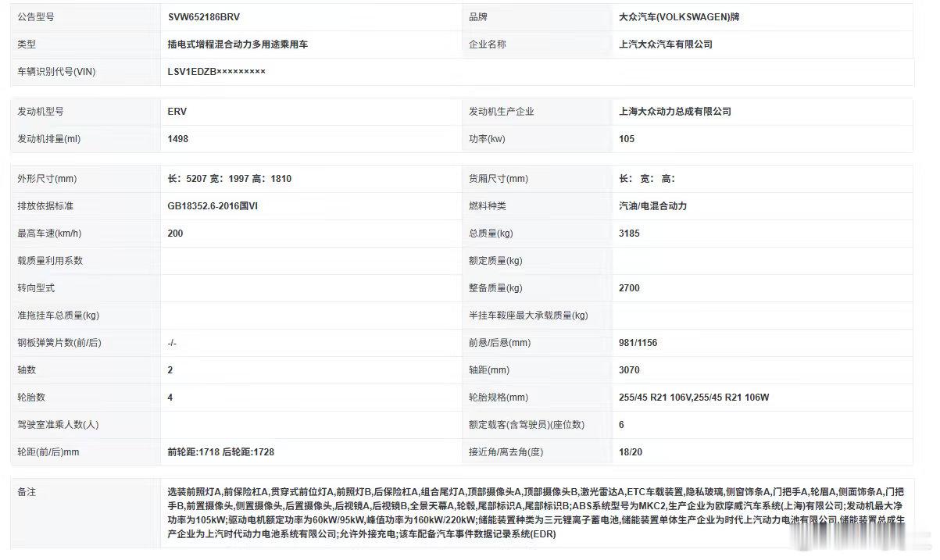The width and height of the screenshot is (940, 560).
Task: Click the vehicle type 插电式增程混合动力多用途乘用车
Action: pyautogui.click(x=238, y=45)
